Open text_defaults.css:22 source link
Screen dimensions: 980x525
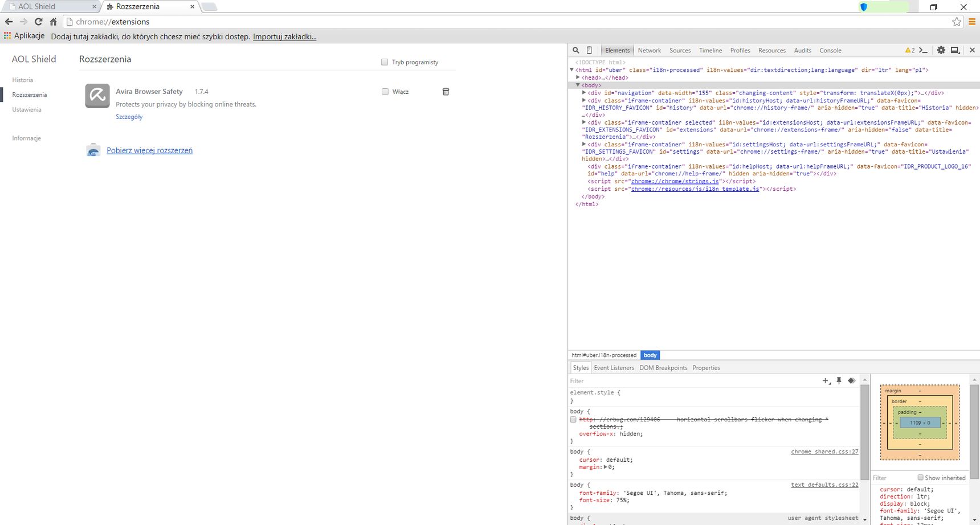click(x=824, y=485)
